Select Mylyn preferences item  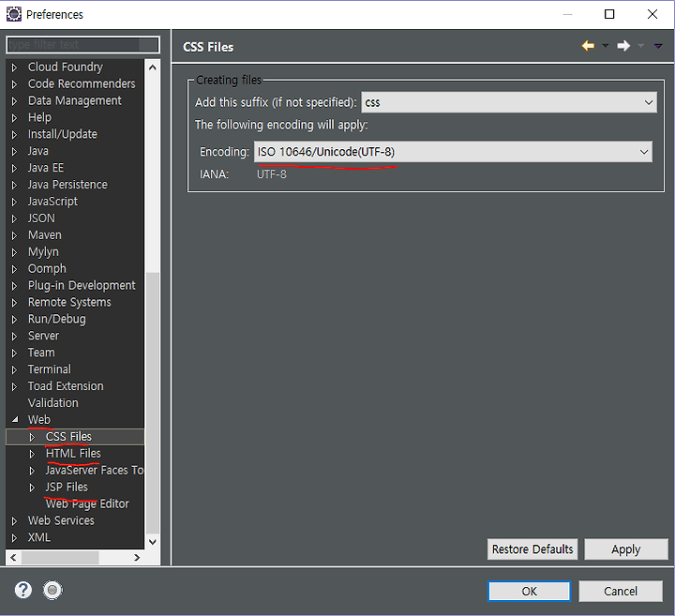click(43, 252)
